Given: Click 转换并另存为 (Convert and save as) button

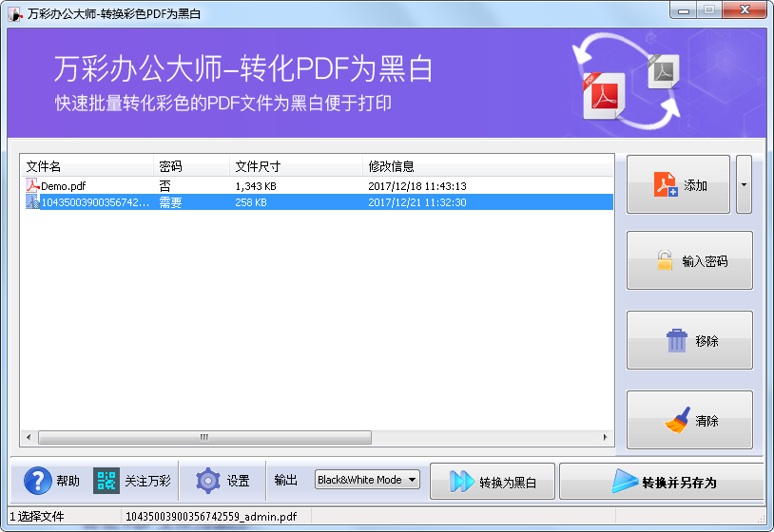Looking at the screenshot, I should tap(664, 482).
